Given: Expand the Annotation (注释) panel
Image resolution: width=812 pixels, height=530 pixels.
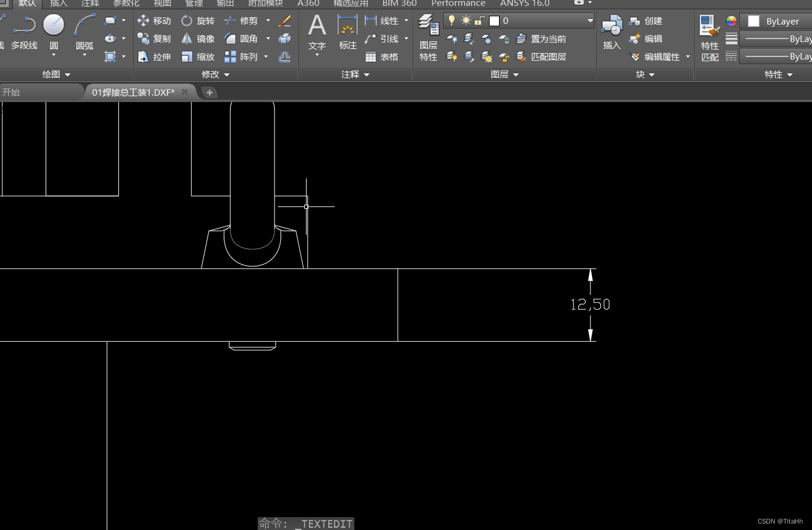Looking at the screenshot, I should tap(356, 75).
